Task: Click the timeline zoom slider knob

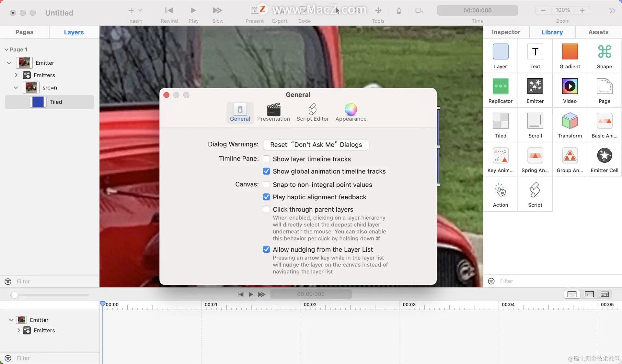Action: (x=14, y=295)
